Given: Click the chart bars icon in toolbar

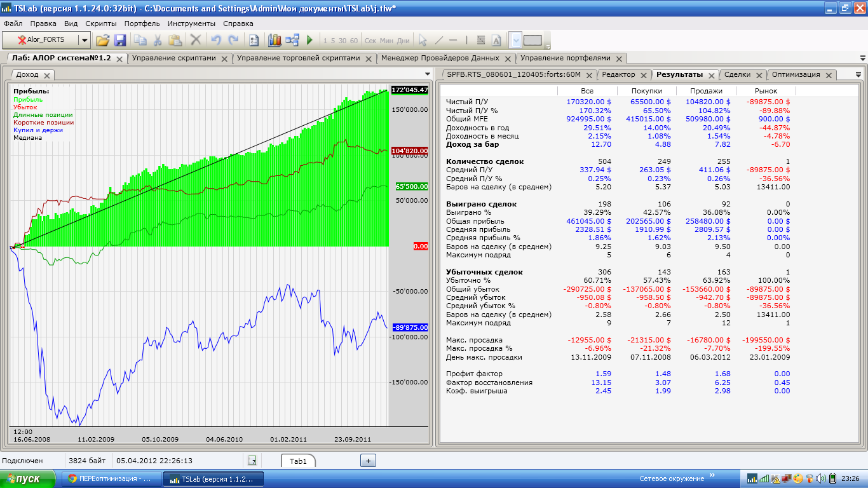Looking at the screenshot, I should (275, 40).
